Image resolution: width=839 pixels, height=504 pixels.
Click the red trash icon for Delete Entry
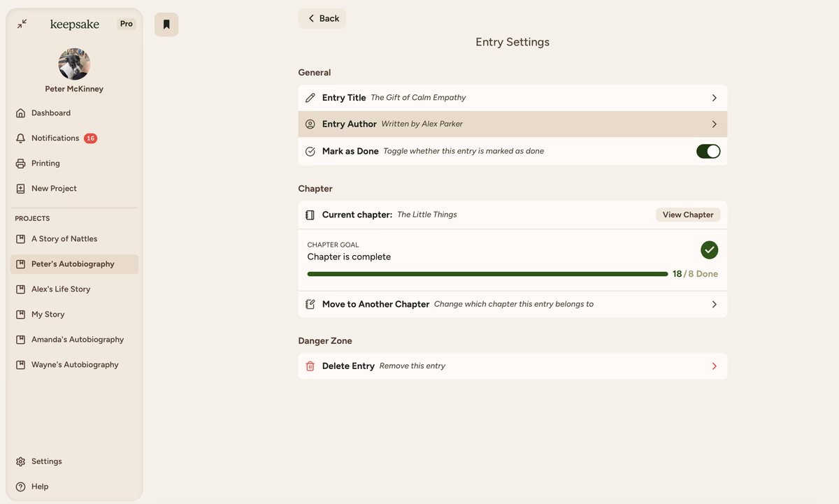(310, 366)
